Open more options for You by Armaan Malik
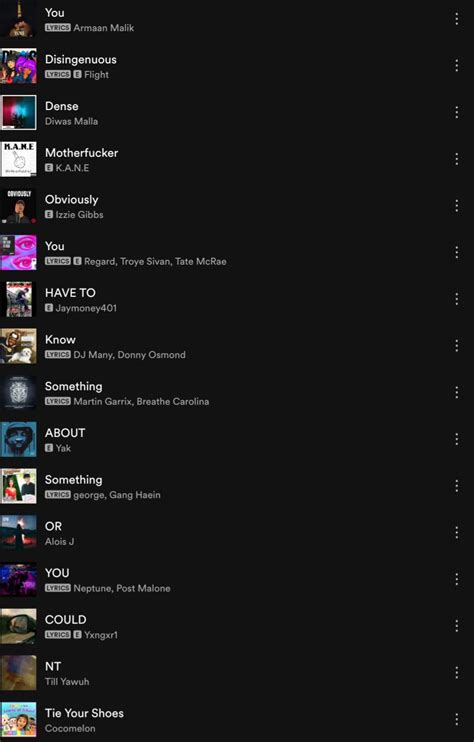Image resolution: width=474 pixels, height=742 pixels. pyautogui.click(x=456, y=19)
